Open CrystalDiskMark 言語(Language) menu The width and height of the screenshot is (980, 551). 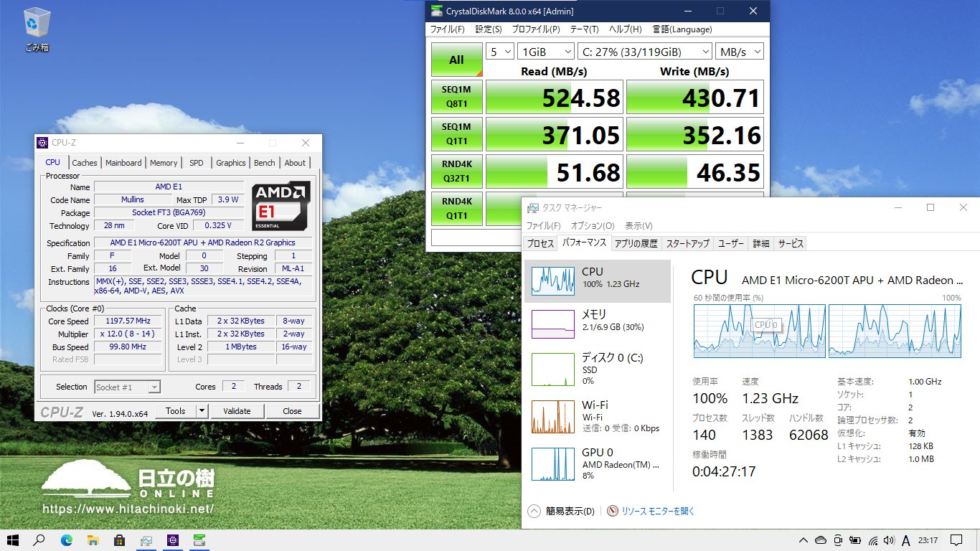pos(682,29)
